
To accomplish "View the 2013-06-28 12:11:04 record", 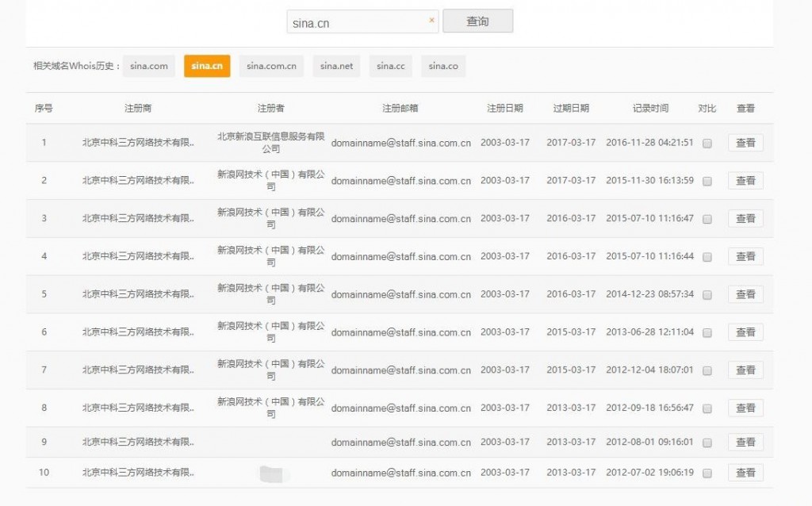I will 745,332.
